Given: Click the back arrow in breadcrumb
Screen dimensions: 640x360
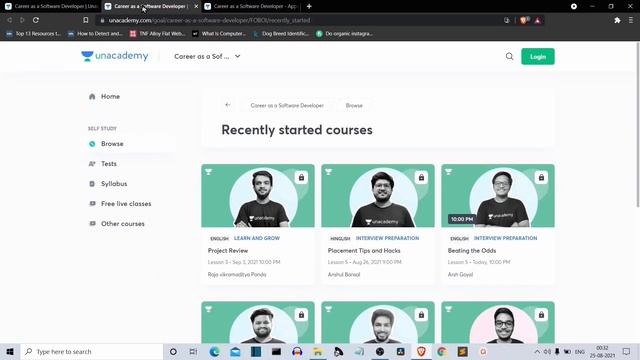Looking at the screenshot, I should click(228, 105).
